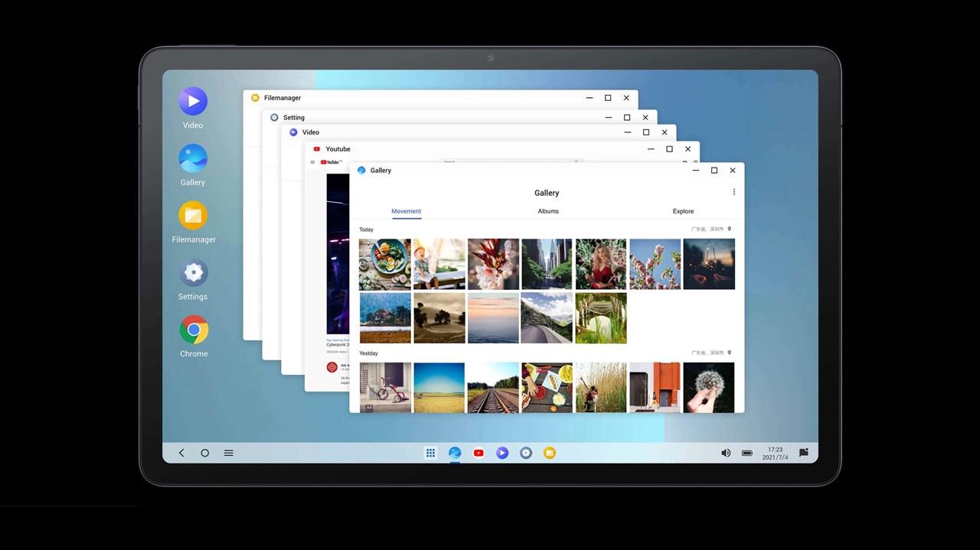Open the dandelion photo thumbnail in Gallery
Screen dimensions: 980x550
pyautogui.click(x=708, y=387)
